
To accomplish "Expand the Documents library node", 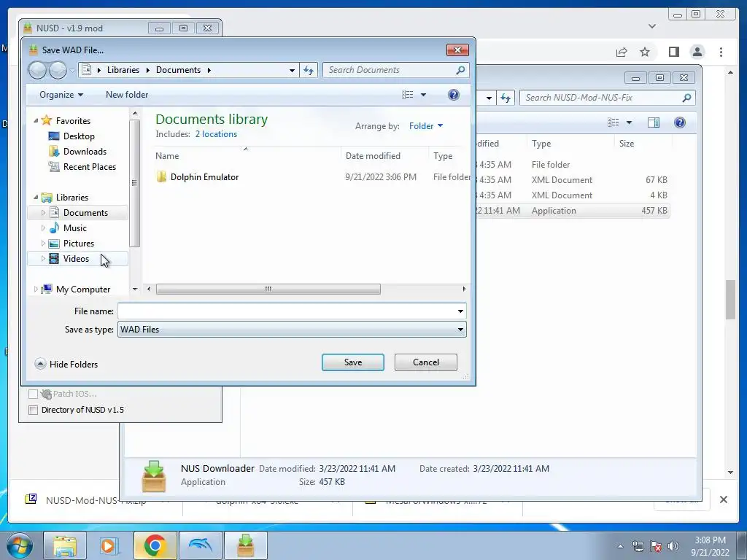I will [43, 213].
